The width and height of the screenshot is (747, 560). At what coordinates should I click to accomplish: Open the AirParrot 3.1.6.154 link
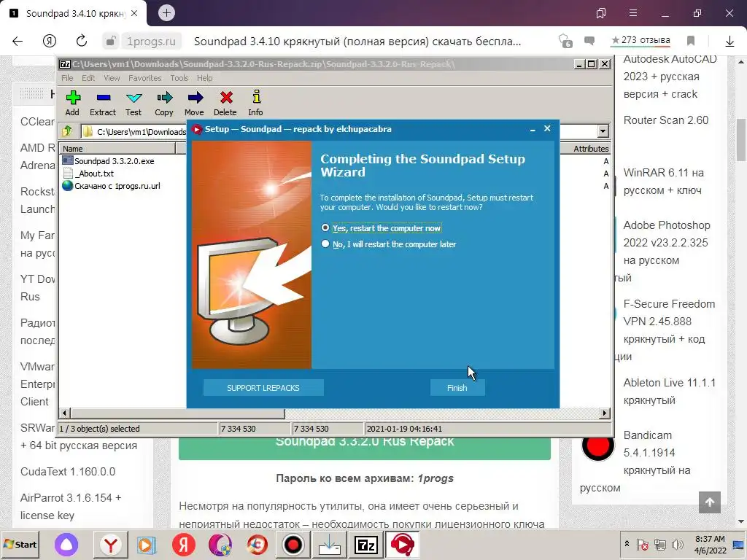click(x=71, y=506)
